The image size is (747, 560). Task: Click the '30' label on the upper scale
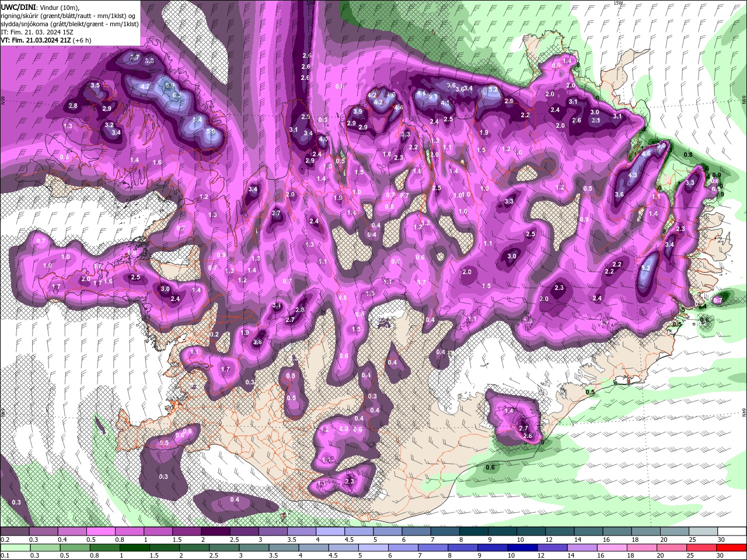coord(721,540)
